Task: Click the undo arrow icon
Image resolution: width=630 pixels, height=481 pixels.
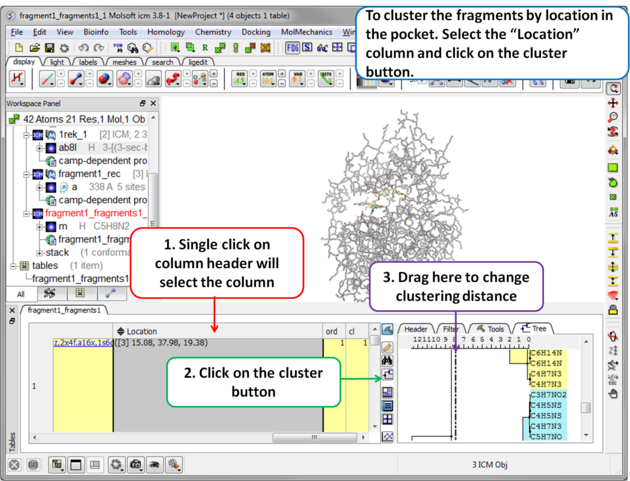Action: click(x=84, y=47)
